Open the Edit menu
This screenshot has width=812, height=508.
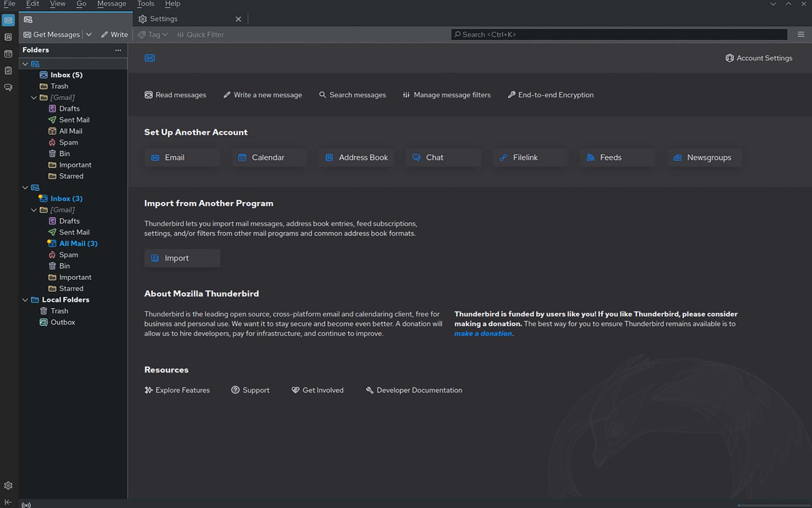click(33, 4)
